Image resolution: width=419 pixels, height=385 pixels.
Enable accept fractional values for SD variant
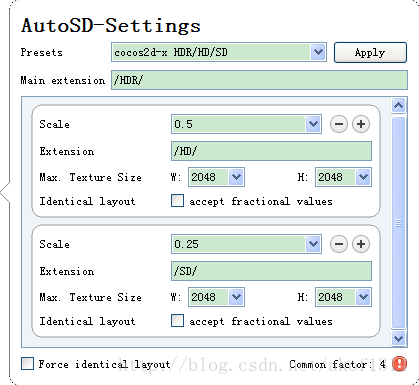(177, 321)
